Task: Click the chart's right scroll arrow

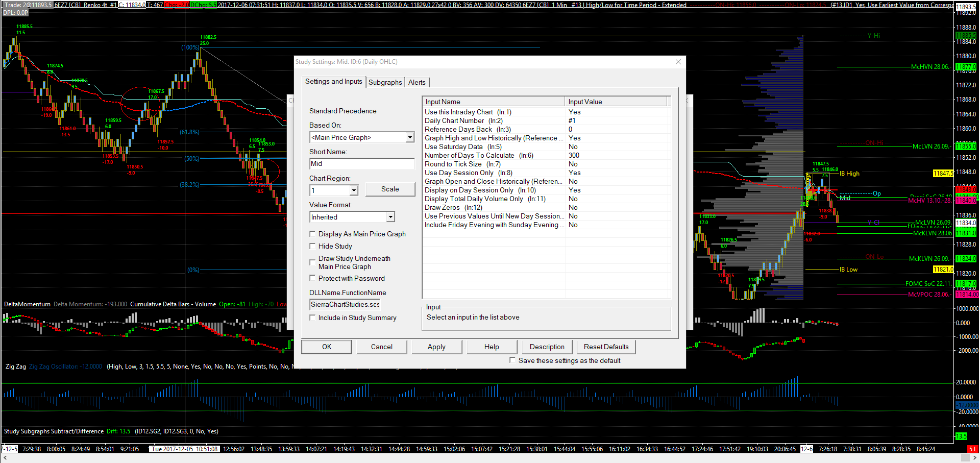Action: (974, 458)
